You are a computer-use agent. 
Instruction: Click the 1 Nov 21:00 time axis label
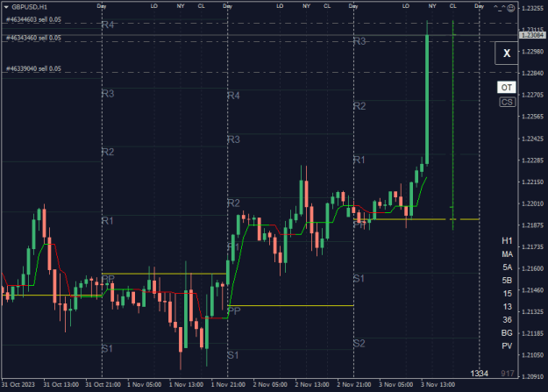coord(228,385)
